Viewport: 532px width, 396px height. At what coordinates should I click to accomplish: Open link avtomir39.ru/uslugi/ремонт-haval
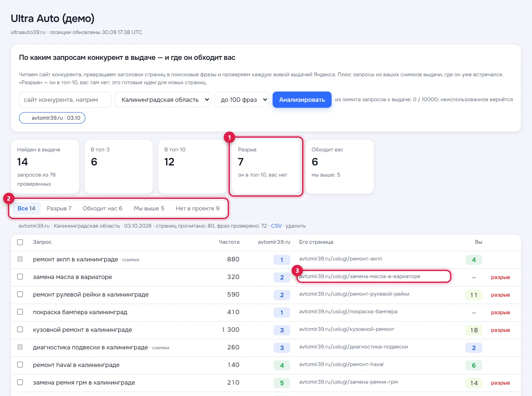[341, 364]
